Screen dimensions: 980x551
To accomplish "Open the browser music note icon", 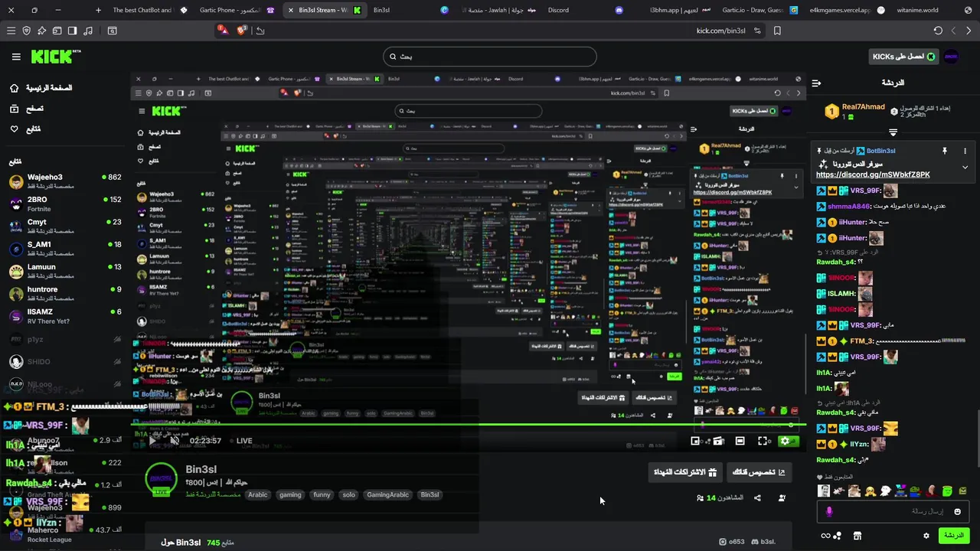I will pyautogui.click(x=87, y=31).
